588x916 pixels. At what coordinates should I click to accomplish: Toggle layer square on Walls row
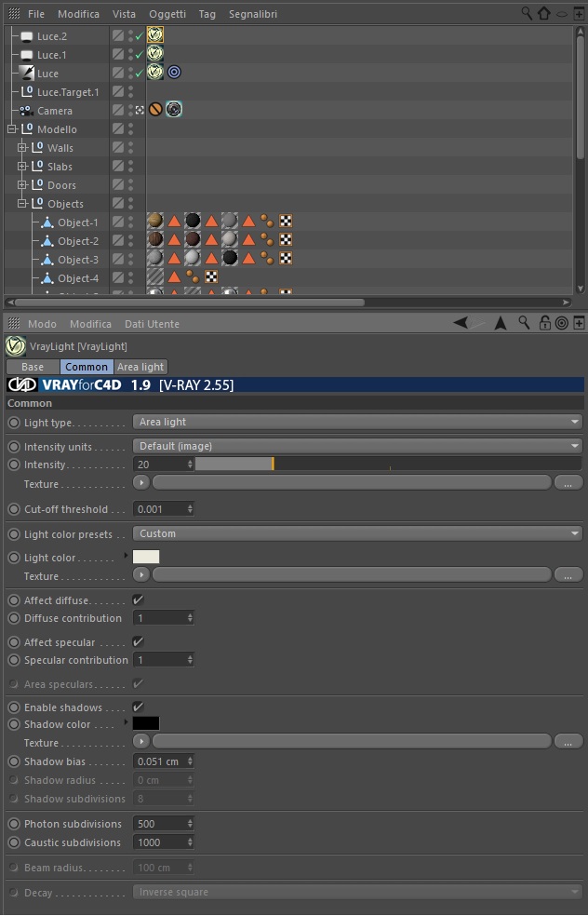pyautogui.click(x=118, y=147)
